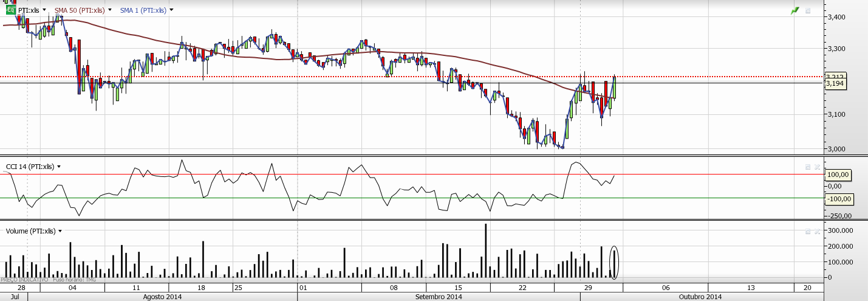Click the 300.000 volume axis value
The height and width of the screenshot is (301, 868).
[x=839, y=231]
